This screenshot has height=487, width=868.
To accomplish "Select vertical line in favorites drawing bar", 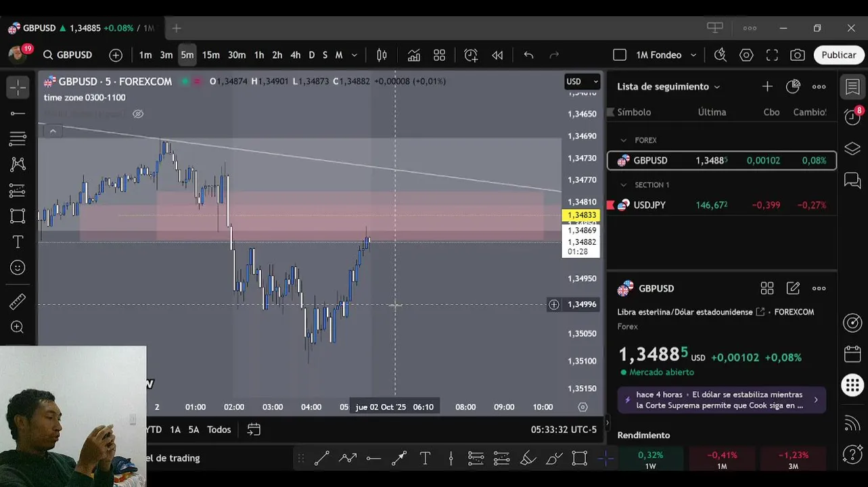I will [x=451, y=459].
